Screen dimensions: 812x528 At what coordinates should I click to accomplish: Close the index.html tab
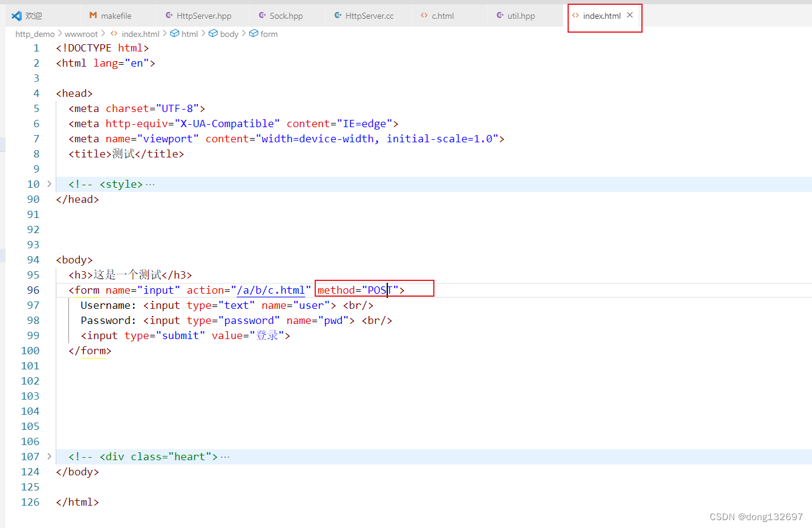coord(630,15)
